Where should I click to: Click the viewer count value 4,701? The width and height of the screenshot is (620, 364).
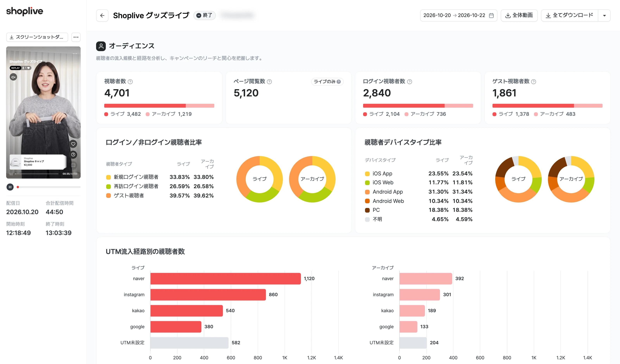(x=117, y=93)
